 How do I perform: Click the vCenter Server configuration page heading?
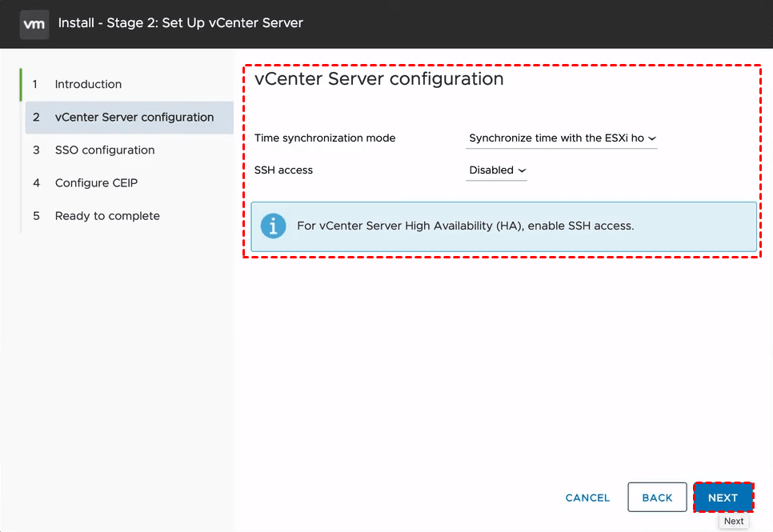pyautogui.click(x=378, y=79)
